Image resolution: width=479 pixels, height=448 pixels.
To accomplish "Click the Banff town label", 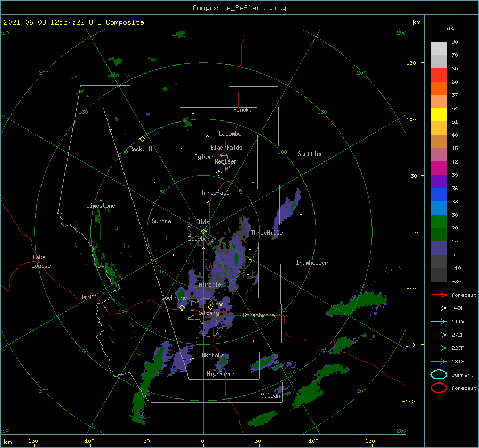I will [88, 297].
